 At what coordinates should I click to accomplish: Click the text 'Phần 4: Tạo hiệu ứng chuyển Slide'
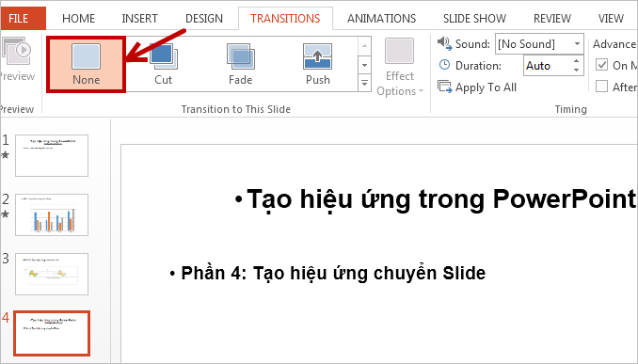click(x=333, y=273)
